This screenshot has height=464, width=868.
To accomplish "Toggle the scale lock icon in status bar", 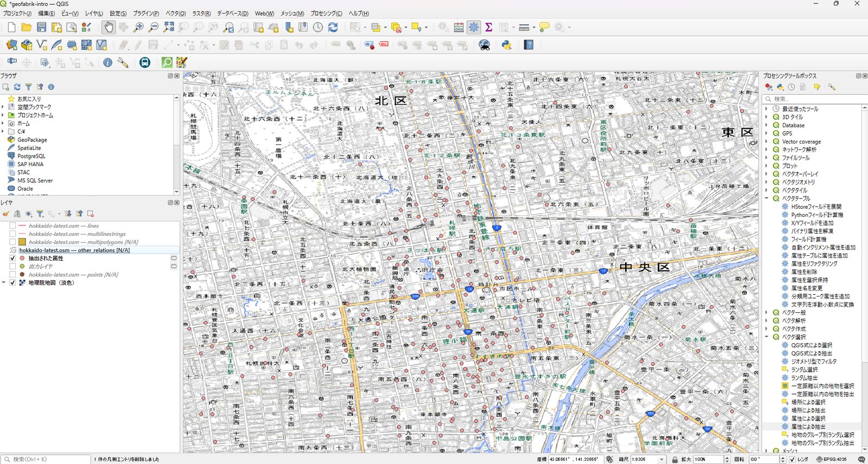I will [675, 459].
